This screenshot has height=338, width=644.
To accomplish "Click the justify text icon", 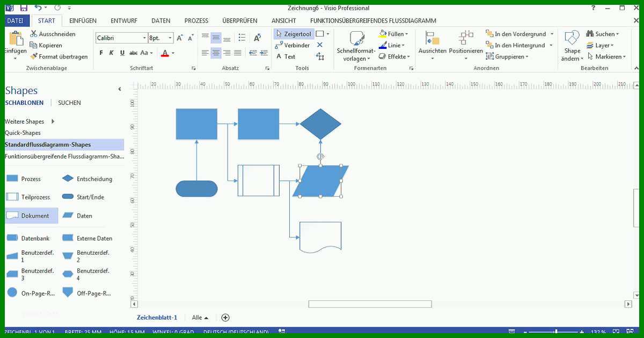I will tap(238, 53).
